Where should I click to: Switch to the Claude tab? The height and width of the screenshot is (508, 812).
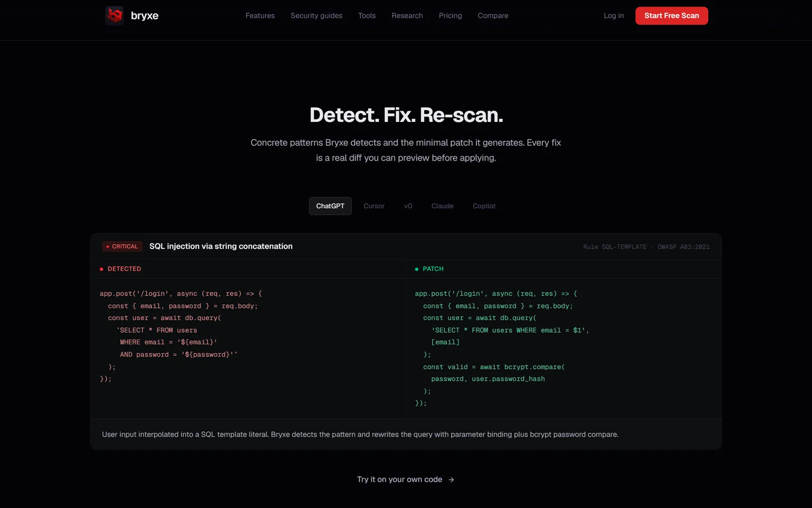443,206
